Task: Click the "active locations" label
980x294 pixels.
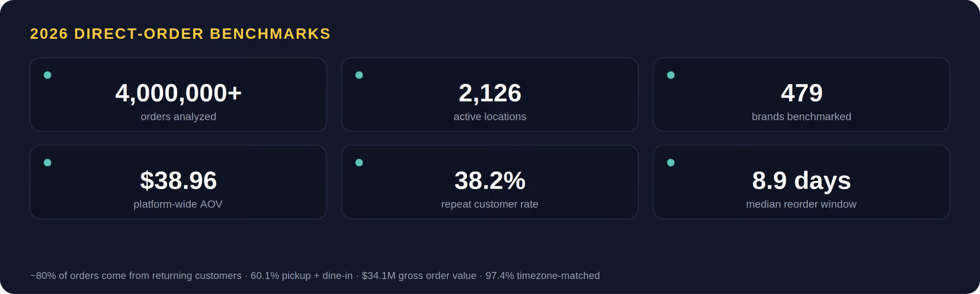Action: pos(490,116)
